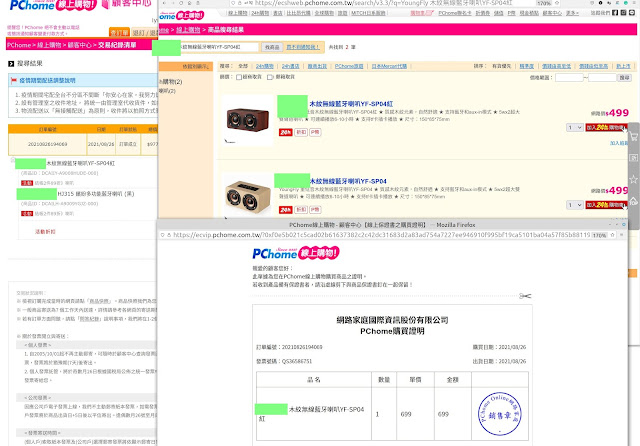The height and width of the screenshot is (446, 640).
Task: Open PChome LINE icon in top bar
Action: click(632, 13)
